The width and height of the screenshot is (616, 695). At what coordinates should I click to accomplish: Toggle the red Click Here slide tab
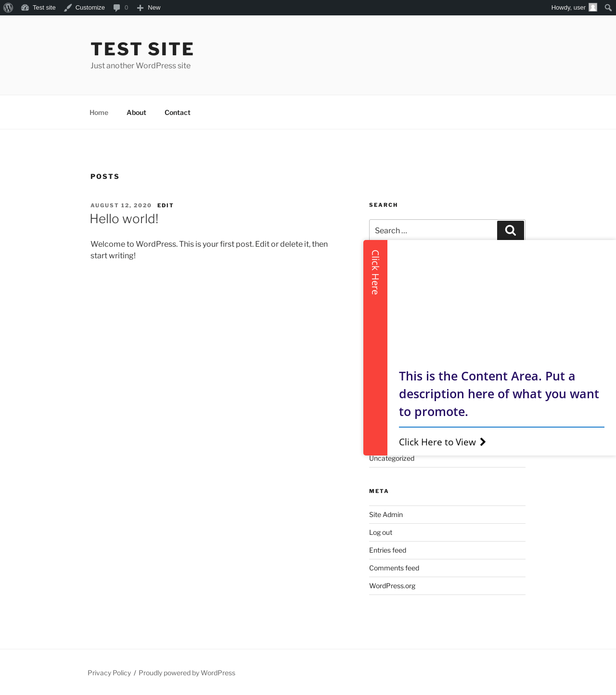(375, 272)
